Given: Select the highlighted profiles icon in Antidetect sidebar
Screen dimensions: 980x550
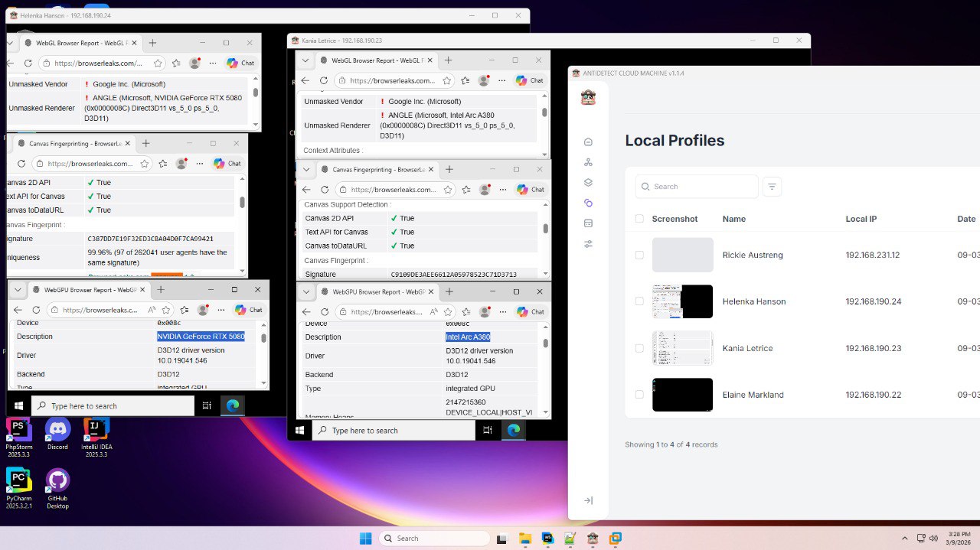Looking at the screenshot, I should pyautogui.click(x=588, y=203).
